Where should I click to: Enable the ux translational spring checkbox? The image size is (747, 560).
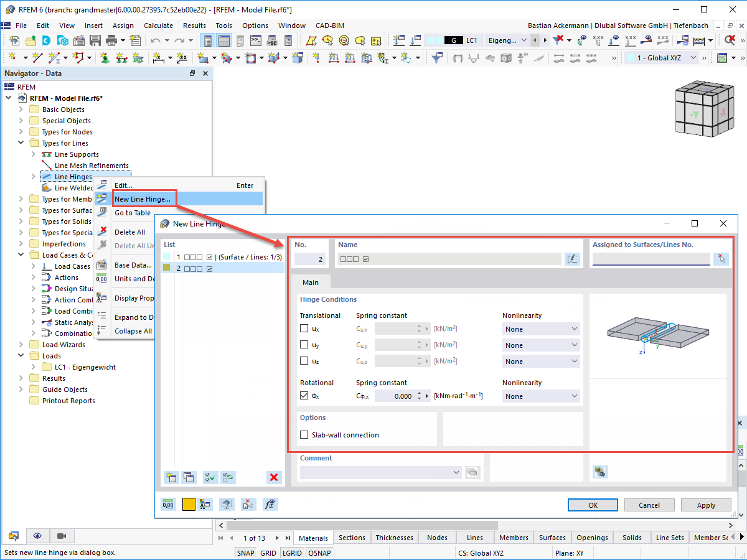tap(305, 329)
